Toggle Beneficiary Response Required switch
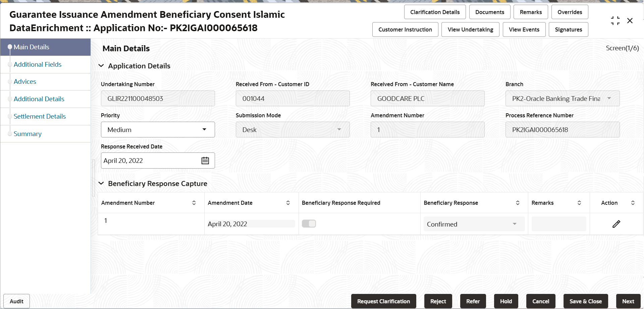This screenshot has height=309, width=644. click(x=309, y=224)
